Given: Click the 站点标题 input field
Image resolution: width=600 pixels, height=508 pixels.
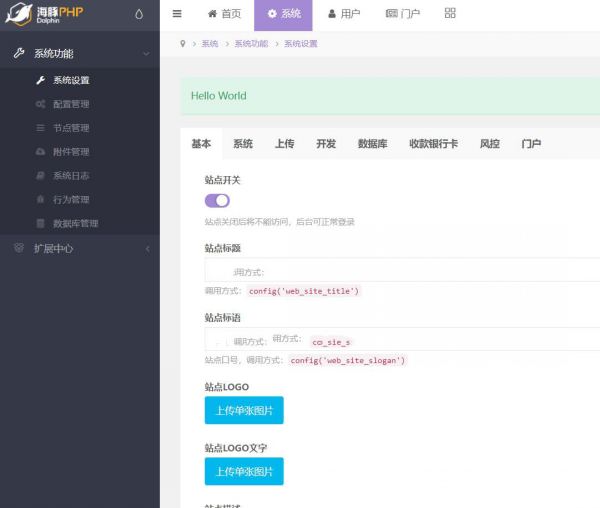Looking at the screenshot, I should point(400,271).
